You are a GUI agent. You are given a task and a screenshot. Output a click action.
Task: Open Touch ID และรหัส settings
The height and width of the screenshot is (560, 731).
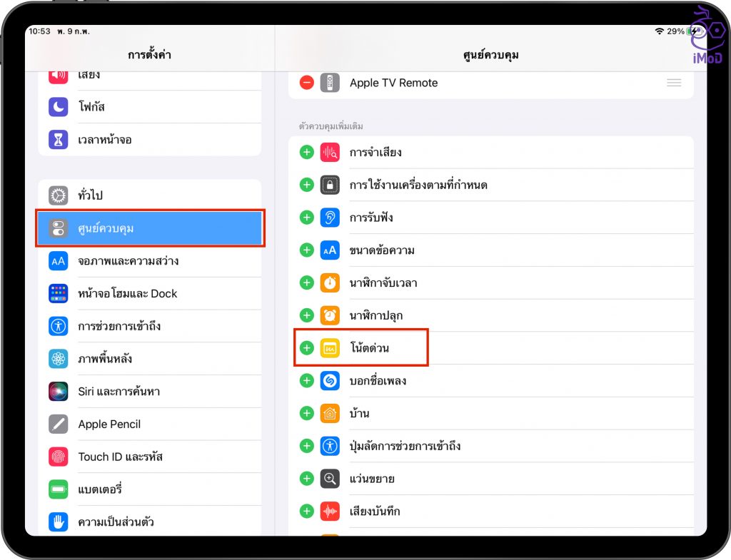[150, 457]
